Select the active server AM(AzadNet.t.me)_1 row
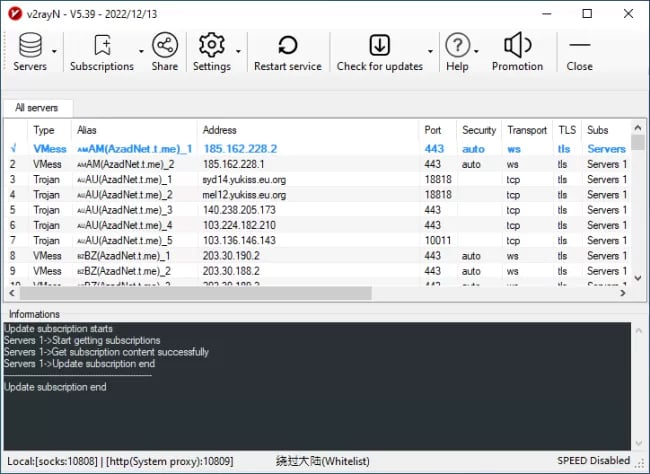 coord(318,148)
